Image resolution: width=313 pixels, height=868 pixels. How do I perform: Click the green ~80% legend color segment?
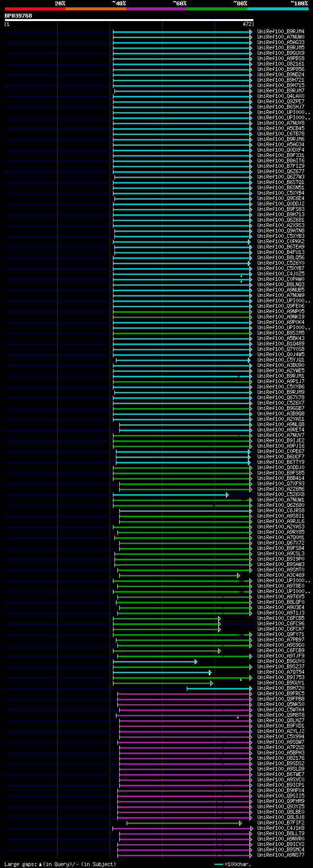(217, 9)
